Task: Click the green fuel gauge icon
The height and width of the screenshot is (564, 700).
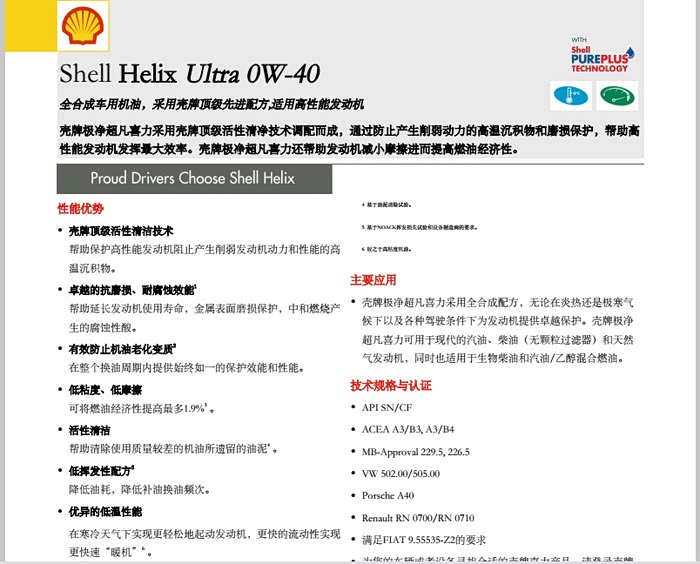Action: click(617, 96)
